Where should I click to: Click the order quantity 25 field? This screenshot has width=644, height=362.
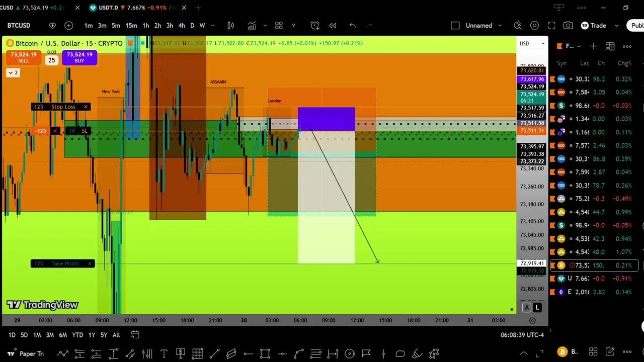[51, 60]
